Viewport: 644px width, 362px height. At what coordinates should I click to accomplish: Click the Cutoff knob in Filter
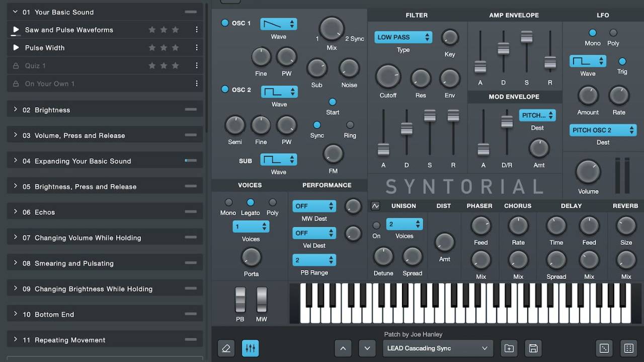(388, 77)
